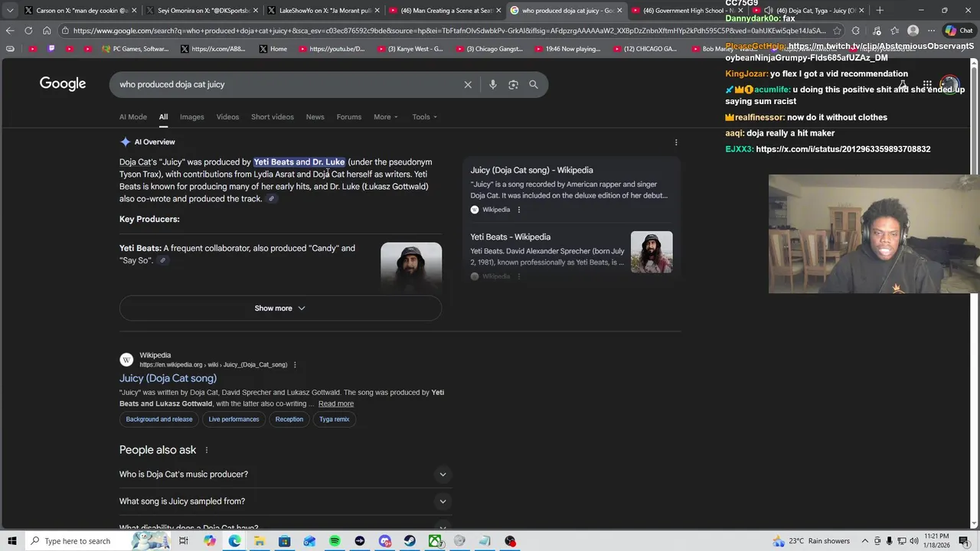The width and height of the screenshot is (980, 551).
Task: Switch to AI Mode tab
Action: coord(133,117)
